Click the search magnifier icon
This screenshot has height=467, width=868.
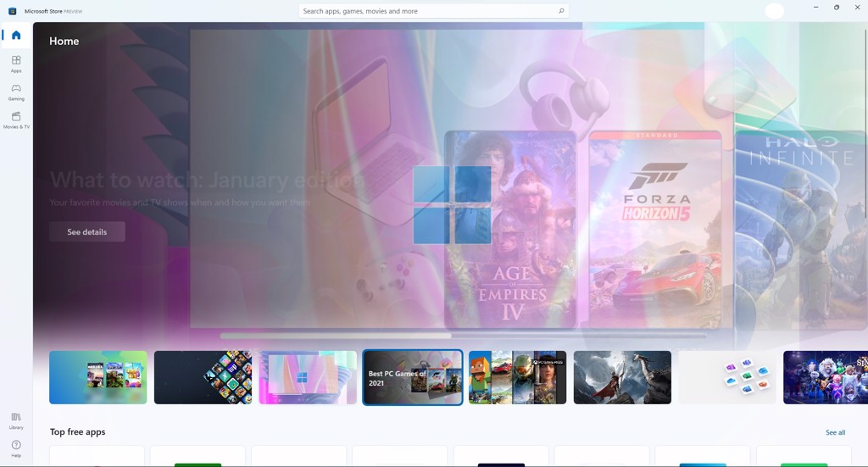pos(561,11)
